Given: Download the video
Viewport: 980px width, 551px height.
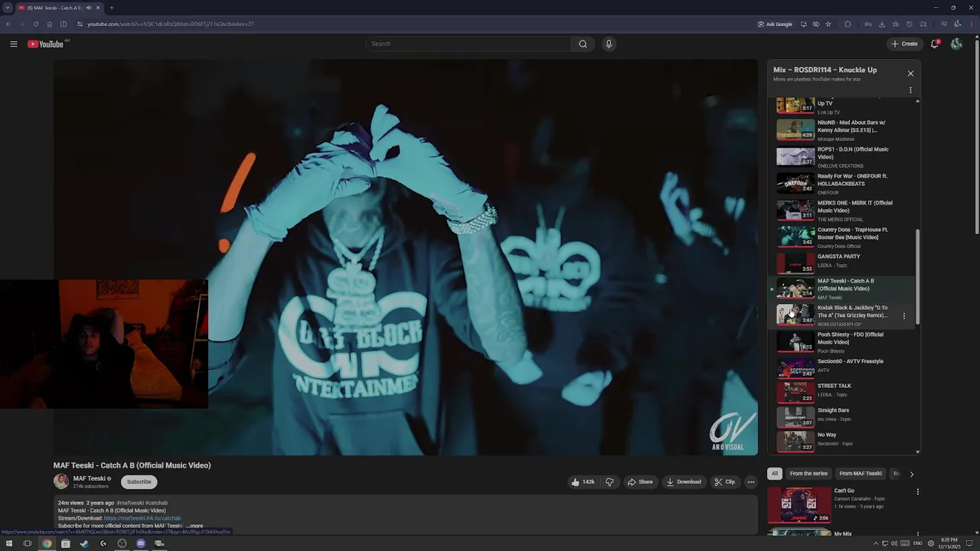Looking at the screenshot, I should point(684,482).
